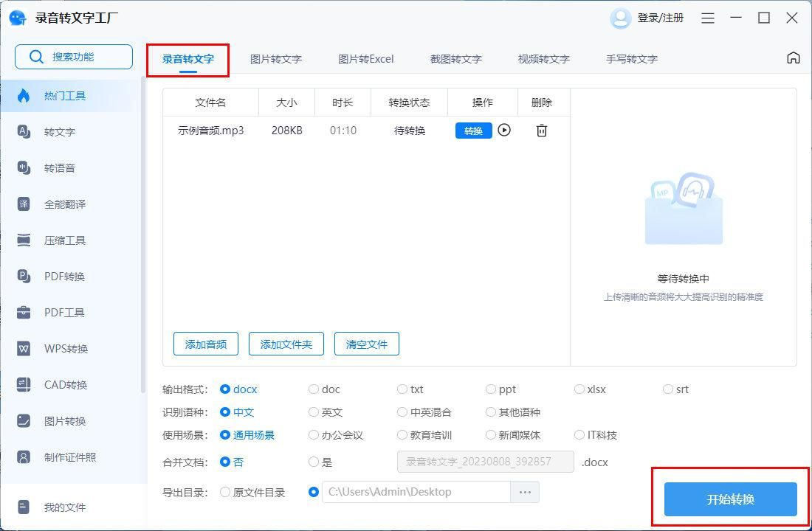Image resolution: width=812 pixels, height=531 pixels.
Task: Select custom export path radio
Action: [x=313, y=492]
